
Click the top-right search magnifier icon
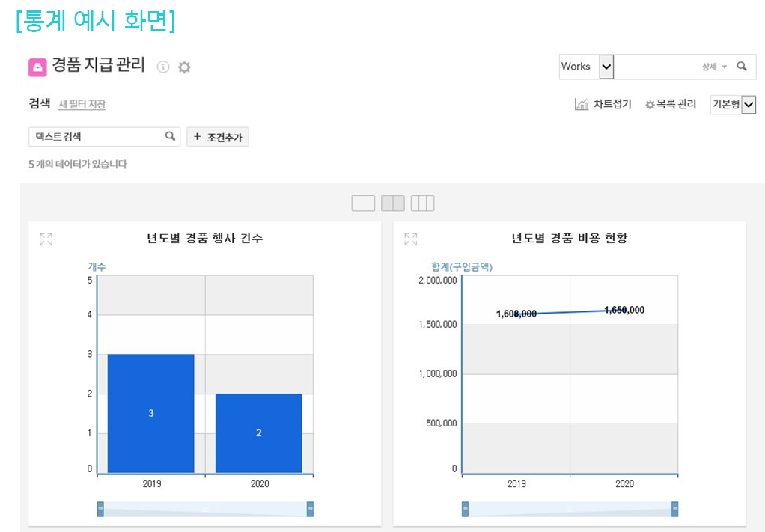point(742,67)
